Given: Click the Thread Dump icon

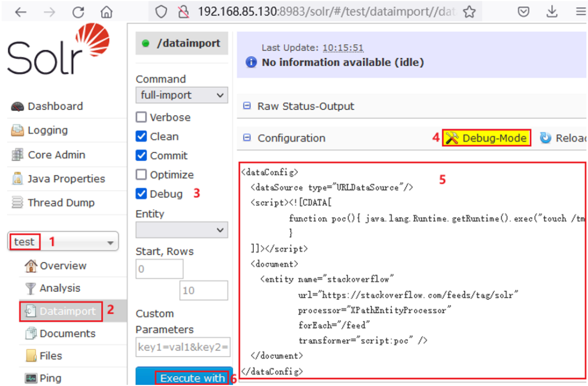Looking at the screenshot, I should [17, 202].
